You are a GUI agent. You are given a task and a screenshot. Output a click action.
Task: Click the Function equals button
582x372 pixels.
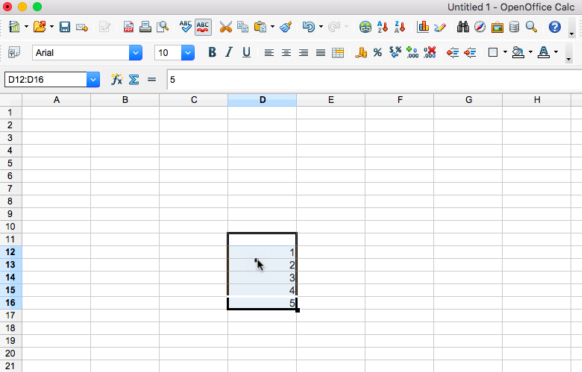[x=151, y=79]
